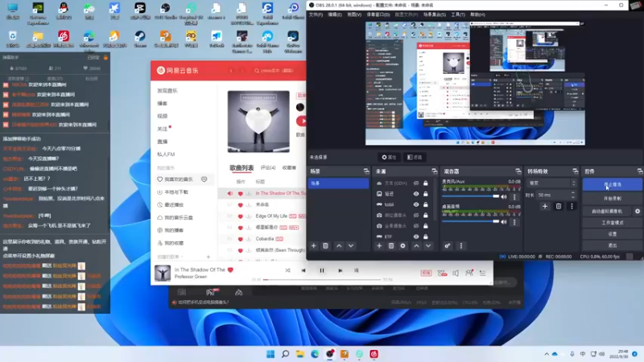Adjust the 桌面音频 volume slider

click(x=471, y=222)
